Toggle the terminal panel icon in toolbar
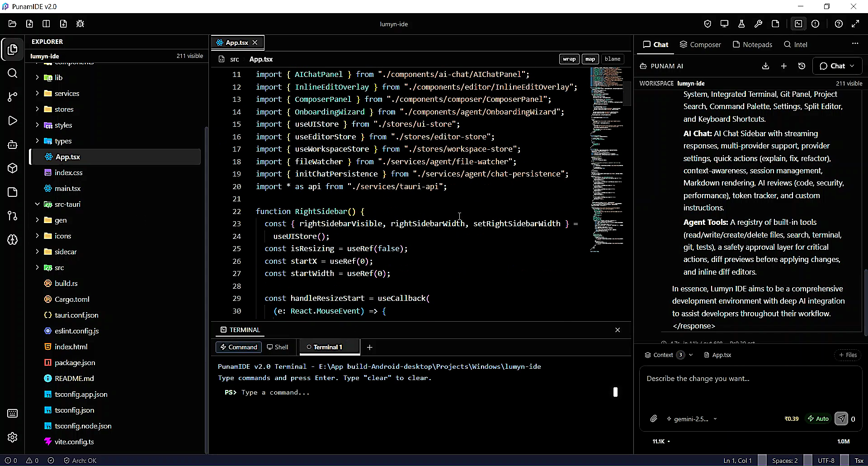Image resolution: width=868 pixels, height=466 pixels. coord(798,24)
